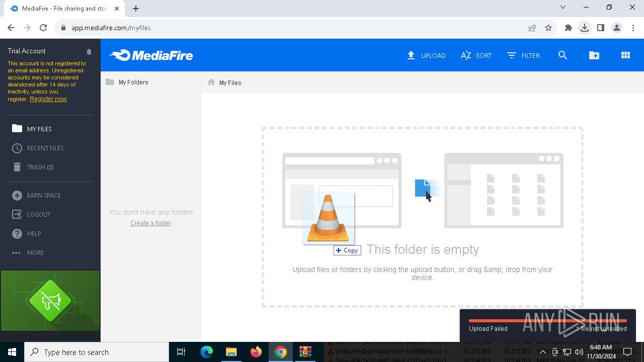
Task: Open Chrome three-dot menu
Action: [632, 28]
